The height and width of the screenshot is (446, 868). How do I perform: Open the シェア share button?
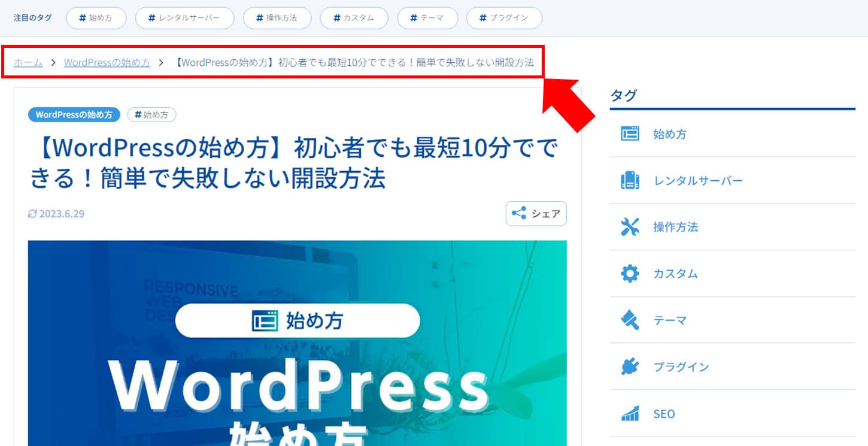pyautogui.click(x=536, y=214)
